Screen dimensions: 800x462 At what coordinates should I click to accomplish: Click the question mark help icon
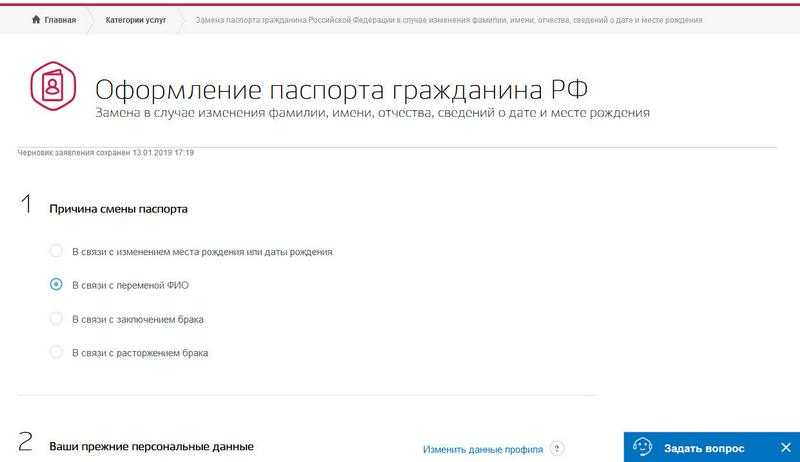pos(557,449)
